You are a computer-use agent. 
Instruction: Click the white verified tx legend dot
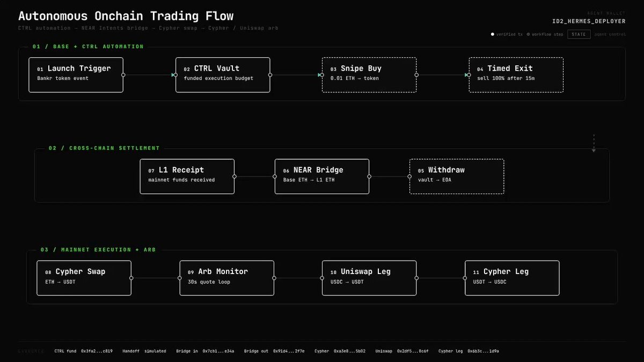point(493,34)
